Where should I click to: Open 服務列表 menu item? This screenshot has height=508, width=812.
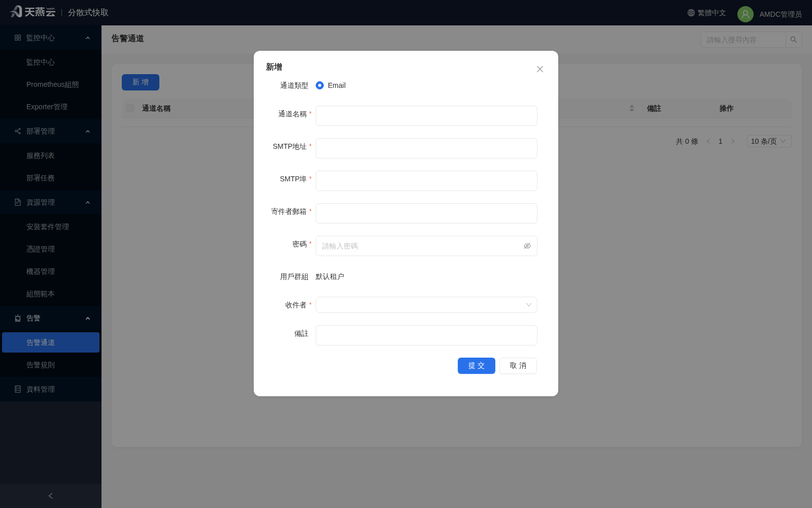click(x=51, y=155)
